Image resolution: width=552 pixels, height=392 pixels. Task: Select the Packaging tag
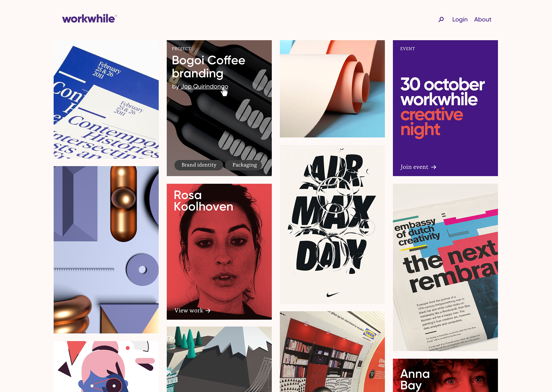pyautogui.click(x=244, y=165)
